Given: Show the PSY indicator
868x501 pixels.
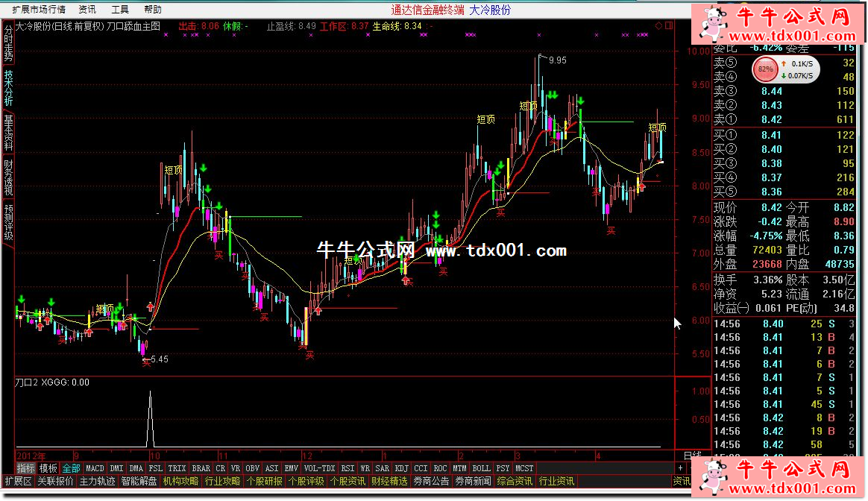Looking at the screenshot, I should [x=503, y=468].
